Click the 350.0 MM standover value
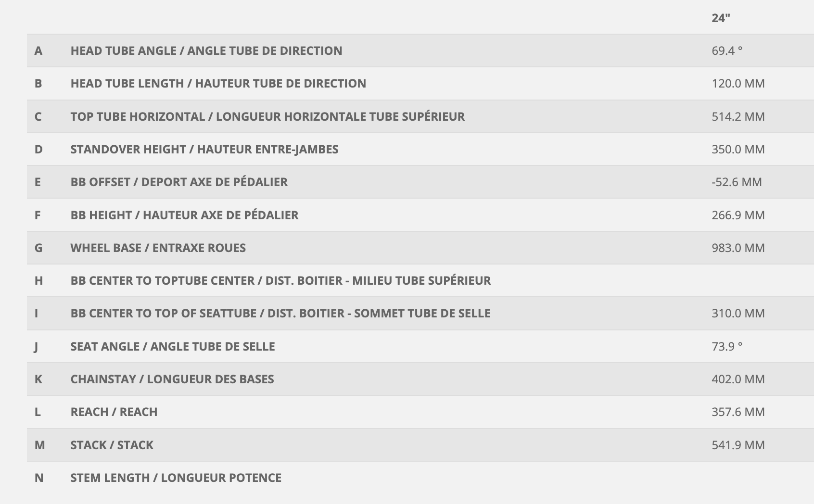 738,150
